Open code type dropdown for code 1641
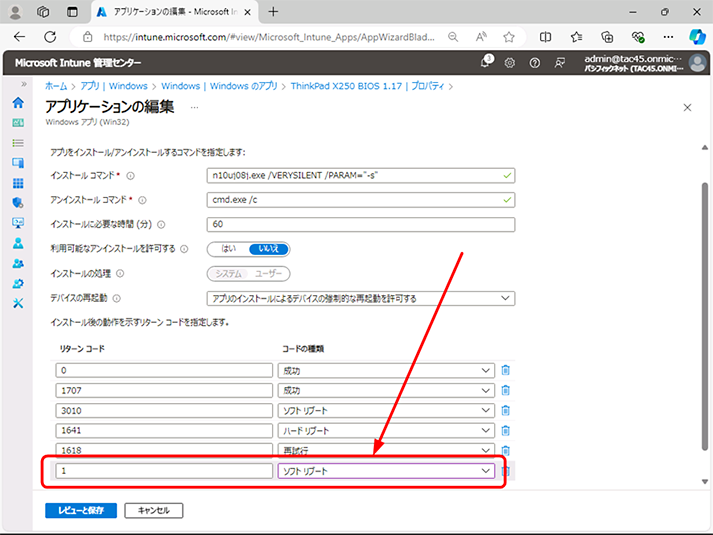The height and width of the screenshot is (535, 713). coord(386,430)
